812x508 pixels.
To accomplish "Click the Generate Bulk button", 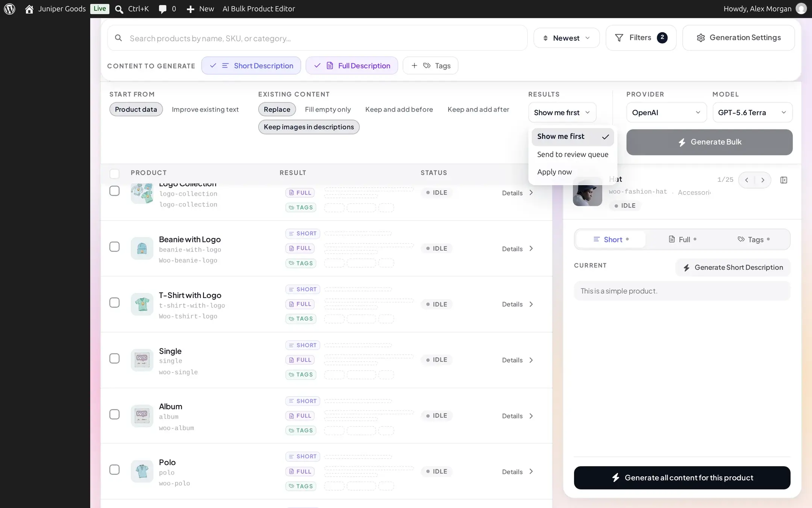I will click(x=709, y=142).
